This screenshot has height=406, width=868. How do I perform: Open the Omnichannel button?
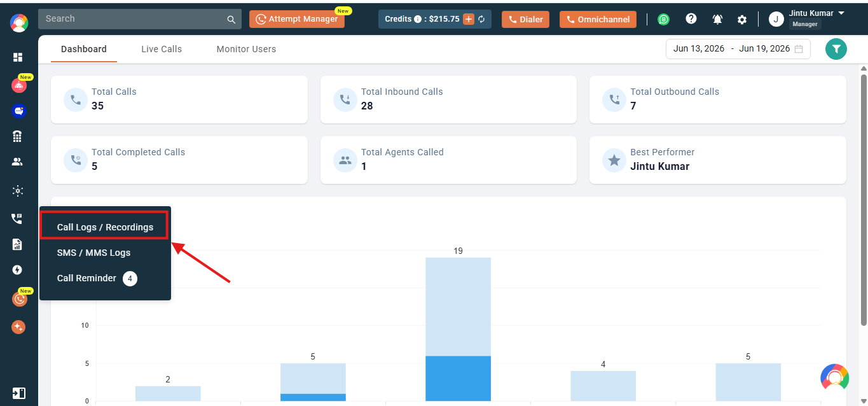(598, 19)
